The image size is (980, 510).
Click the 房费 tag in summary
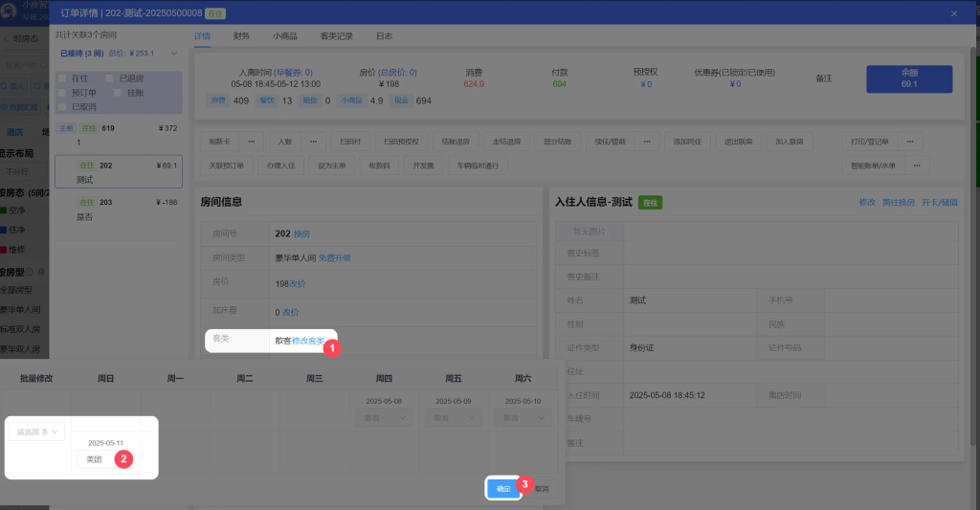(x=219, y=100)
